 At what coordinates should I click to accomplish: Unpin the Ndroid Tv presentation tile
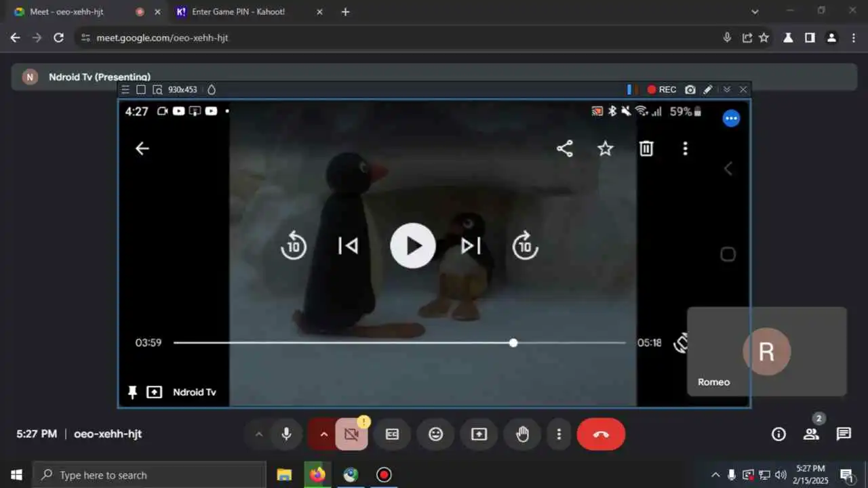pos(133,392)
